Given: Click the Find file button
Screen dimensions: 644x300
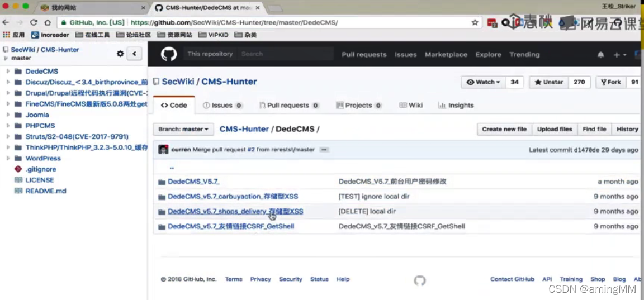Looking at the screenshot, I should click(x=594, y=129).
